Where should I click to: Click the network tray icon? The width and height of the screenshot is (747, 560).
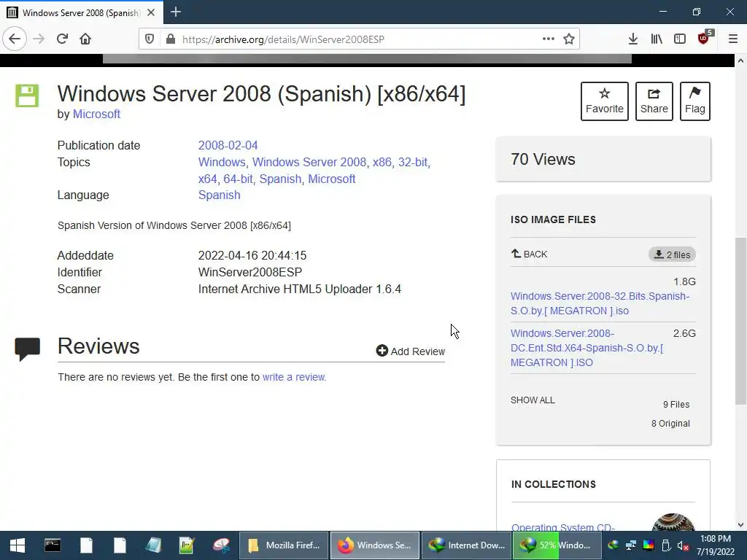point(631,545)
